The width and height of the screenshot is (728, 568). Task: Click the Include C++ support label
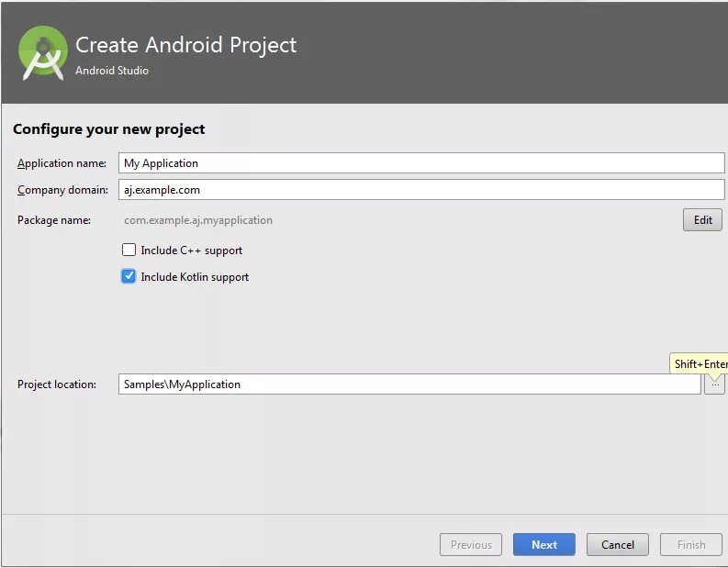[191, 251]
